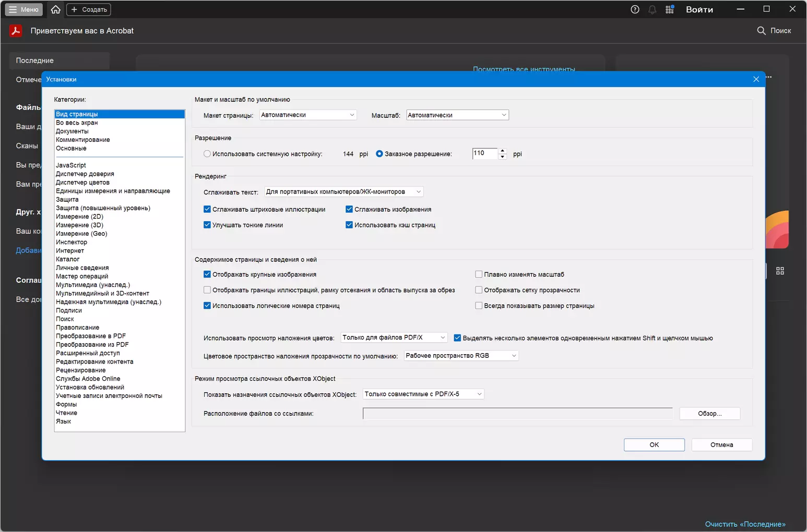Viewport: 807px width, 532px height.
Task: Open the Acrobat home icon
Action: (56, 9)
